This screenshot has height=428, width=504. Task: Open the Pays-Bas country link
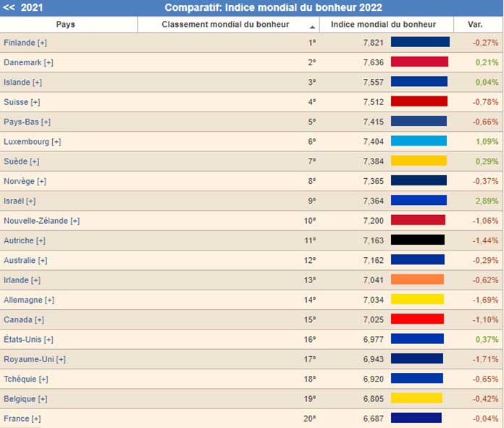(21, 122)
